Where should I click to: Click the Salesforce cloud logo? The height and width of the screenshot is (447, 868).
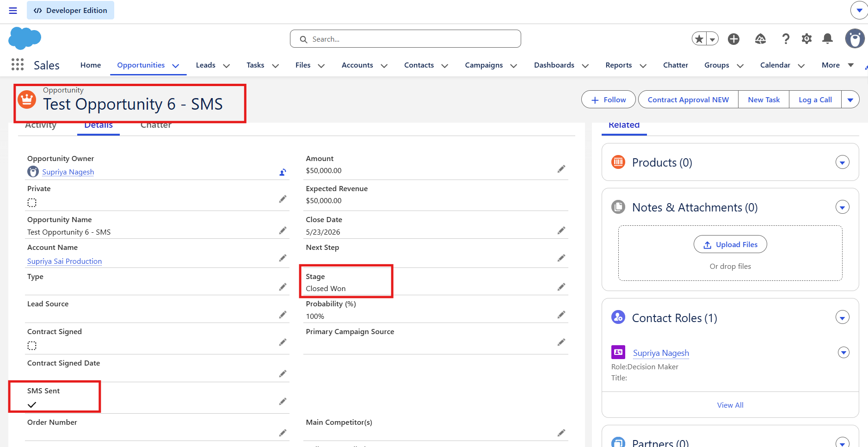coord(25,38)
